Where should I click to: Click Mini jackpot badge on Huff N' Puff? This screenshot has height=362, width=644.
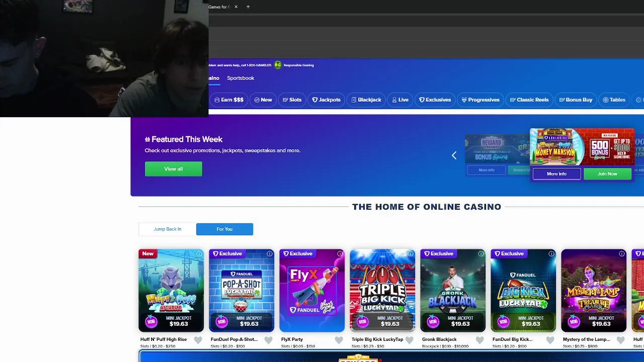pyautogui.click(x=151, y=321)
